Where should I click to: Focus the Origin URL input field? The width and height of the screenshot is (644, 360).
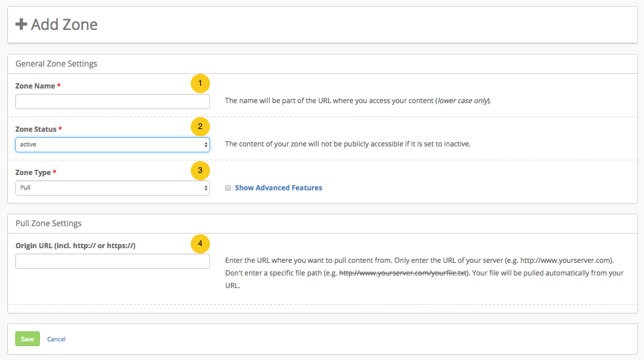tap(112, 262)
